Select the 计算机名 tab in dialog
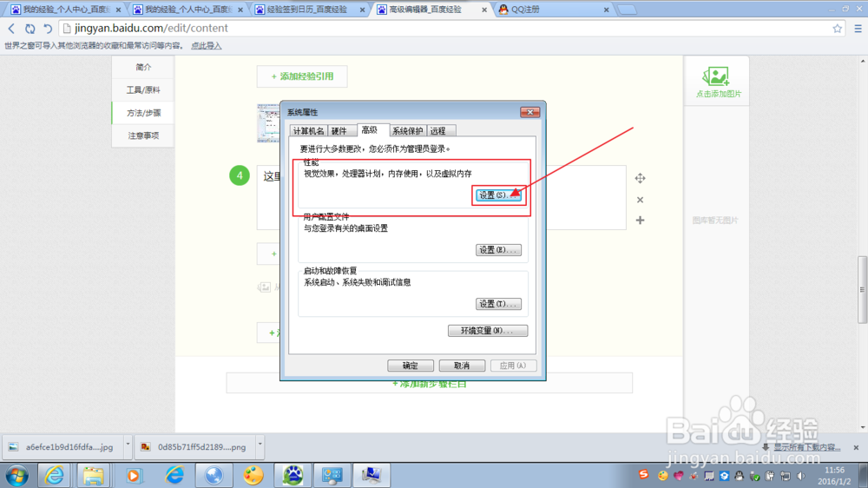Viewport: 868px width, 488px height. (x=308, y=131)
